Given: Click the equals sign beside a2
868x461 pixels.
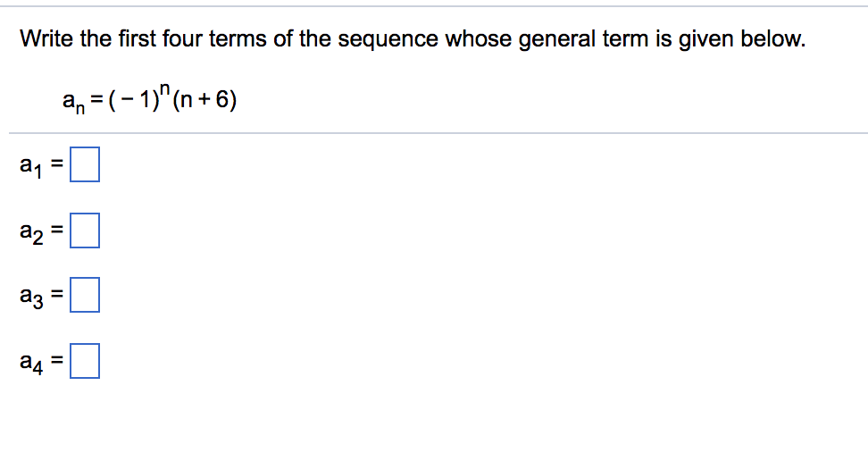Looking at the screenshot, I should click(x=57, y=230).
